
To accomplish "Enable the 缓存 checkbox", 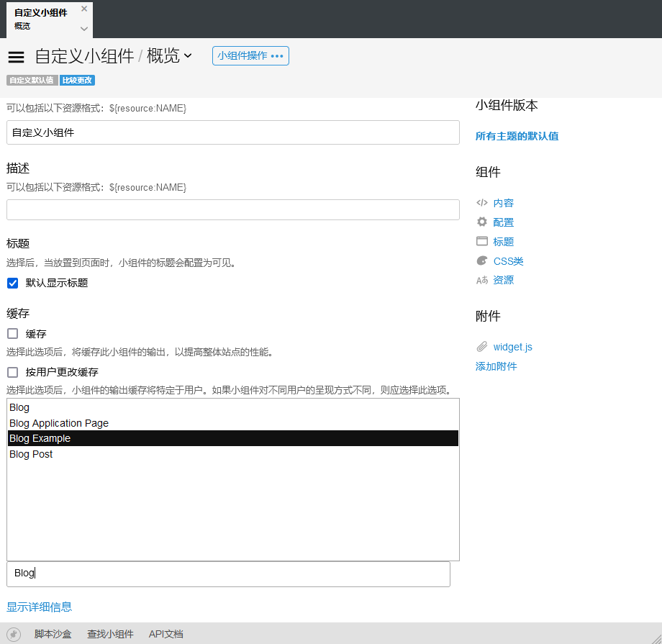I will click(x=12, y=334).
